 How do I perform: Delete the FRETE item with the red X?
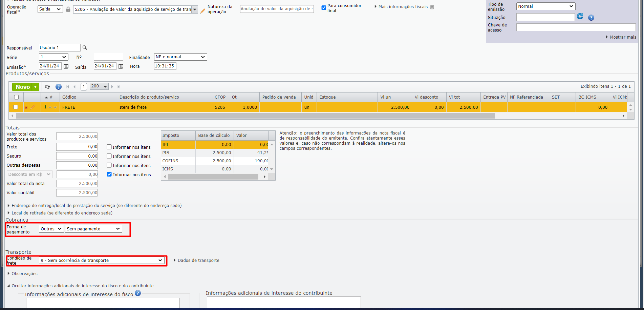pyautogui.click(x=26, y=107)
